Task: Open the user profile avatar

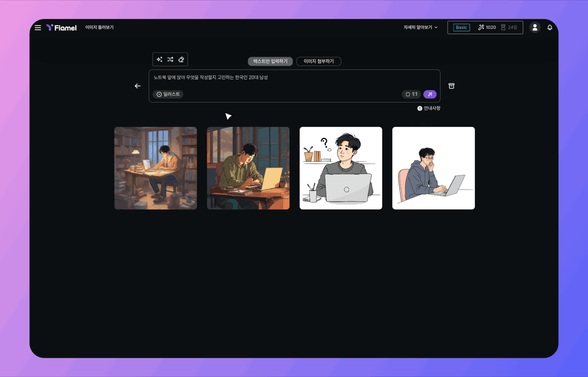Action: pos(534,28)
